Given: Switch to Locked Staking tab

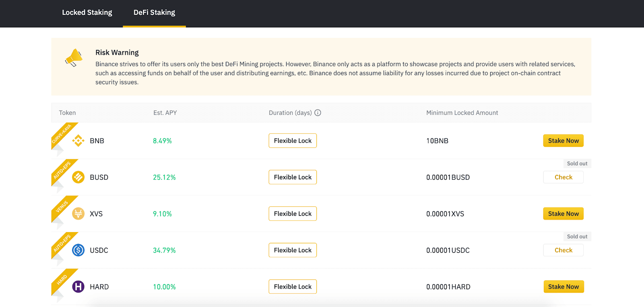Looking at the screenshot, I should tap(87, 12).
